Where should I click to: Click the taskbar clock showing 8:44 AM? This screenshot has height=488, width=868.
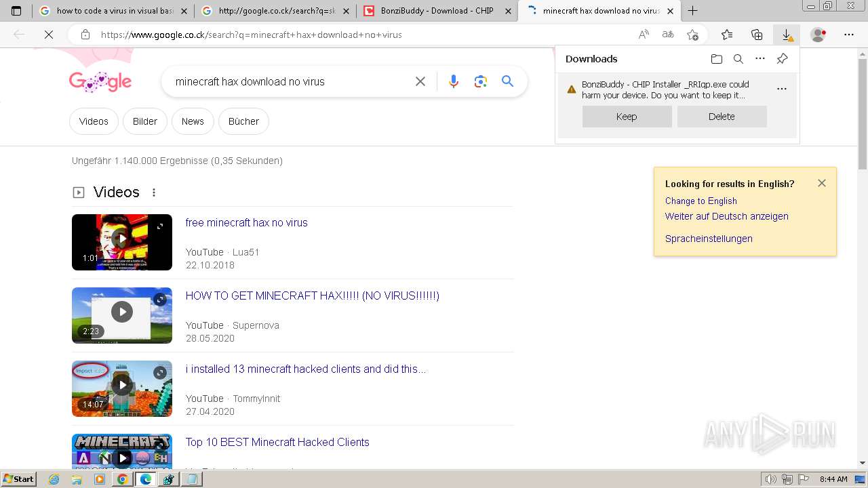833,479
